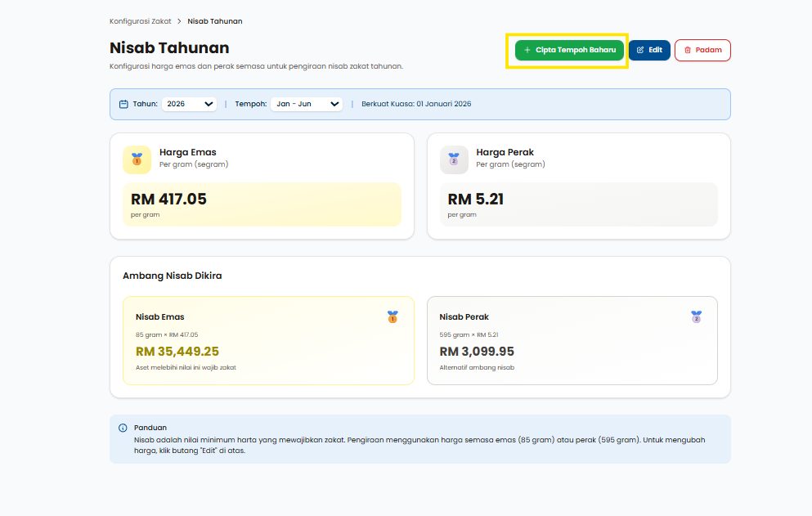Click the RM 5.21 silver price value
Image resolution: width=812 pixels, height=516 pixels.
point(474,199)
